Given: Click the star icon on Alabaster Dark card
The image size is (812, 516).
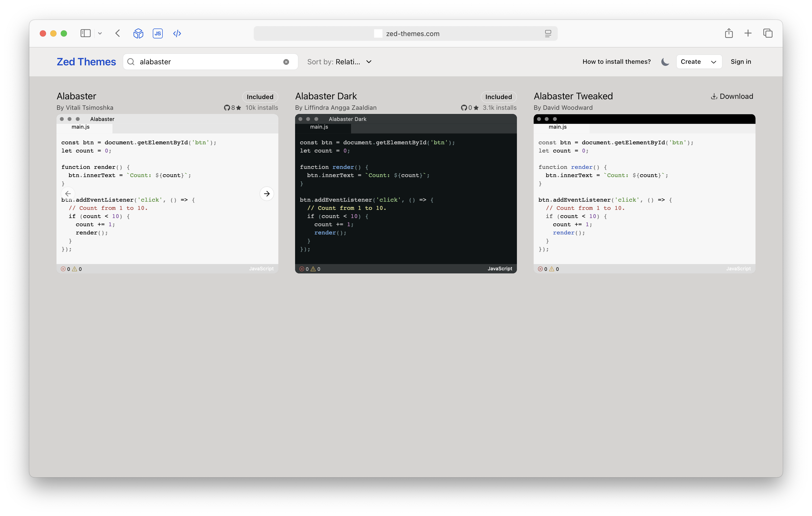Looking at the screenshot, I should pos(476,107).
